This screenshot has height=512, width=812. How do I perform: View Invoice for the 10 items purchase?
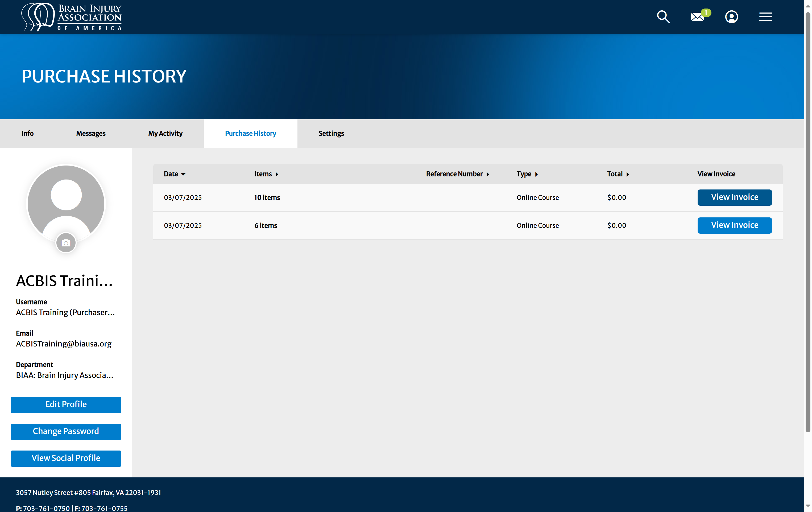(x=734, y=197)
